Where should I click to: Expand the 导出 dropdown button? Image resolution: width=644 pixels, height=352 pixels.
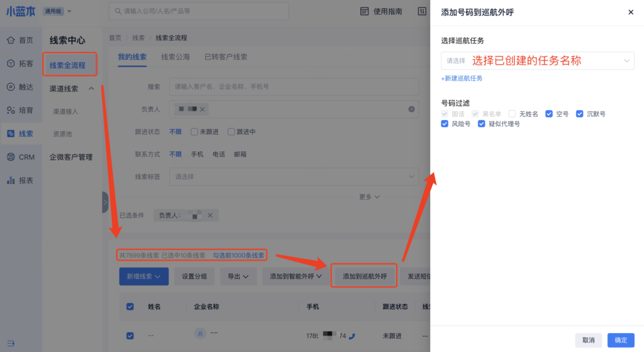[241, 276]
